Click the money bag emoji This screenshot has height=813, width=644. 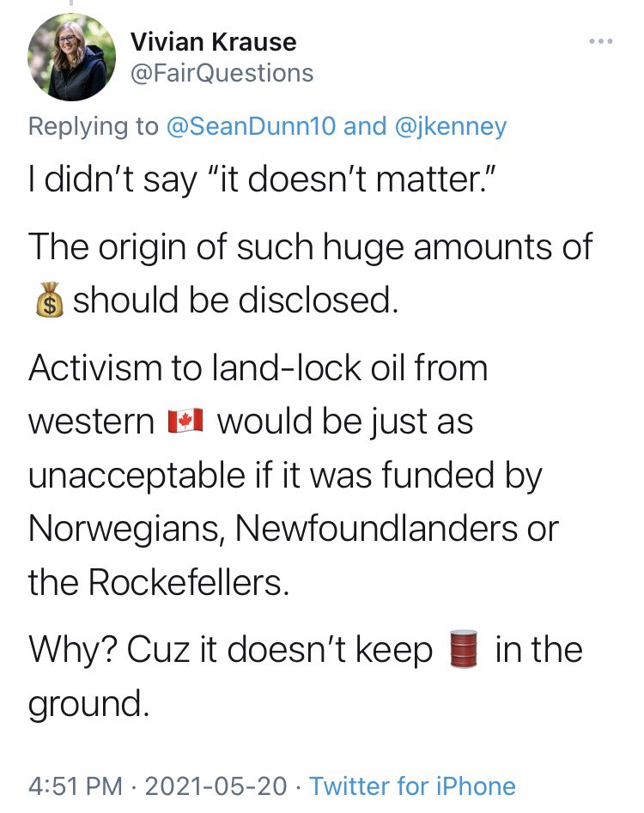pos(49,300)
